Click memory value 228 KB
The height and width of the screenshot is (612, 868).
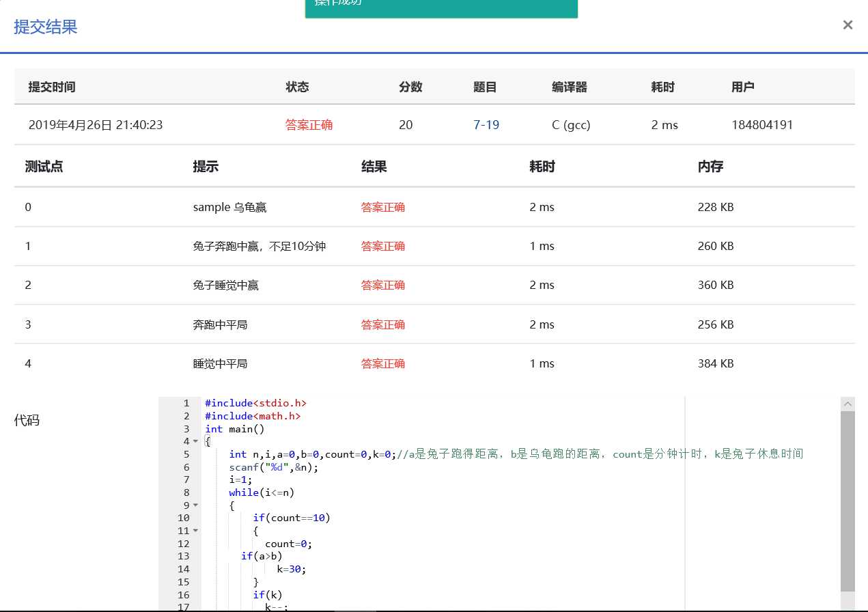716,207
